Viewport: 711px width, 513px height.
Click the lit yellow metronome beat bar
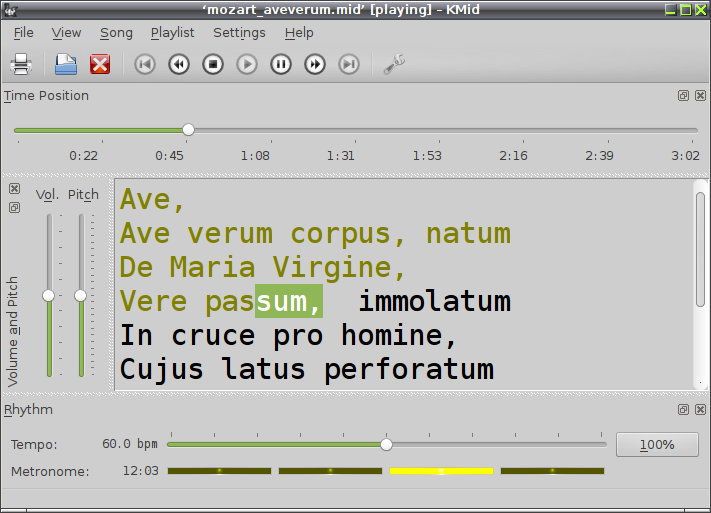point(441,471)
